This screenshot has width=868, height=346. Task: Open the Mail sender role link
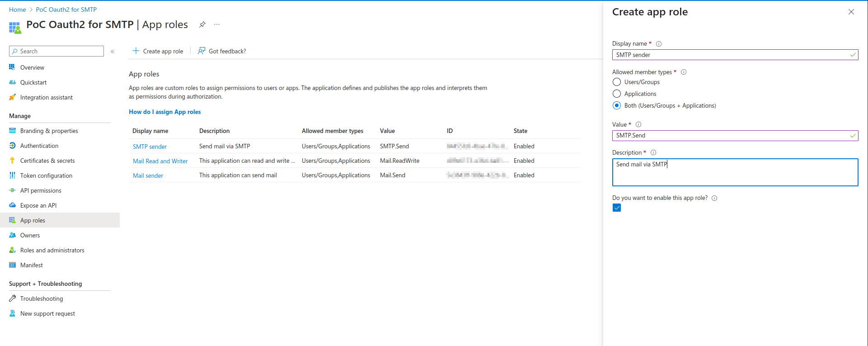tap(148, 175)
